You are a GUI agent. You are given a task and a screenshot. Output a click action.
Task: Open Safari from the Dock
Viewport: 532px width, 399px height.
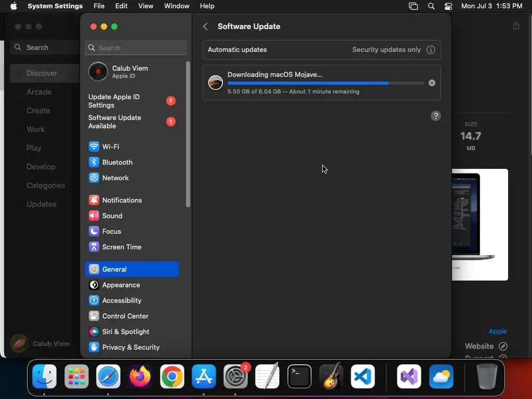[x=108, y=376]
